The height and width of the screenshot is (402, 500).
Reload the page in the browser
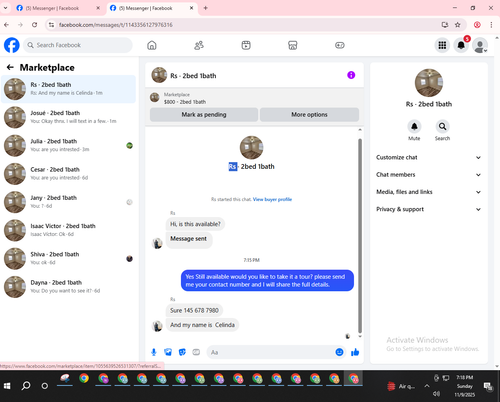[x=34, y=25]
